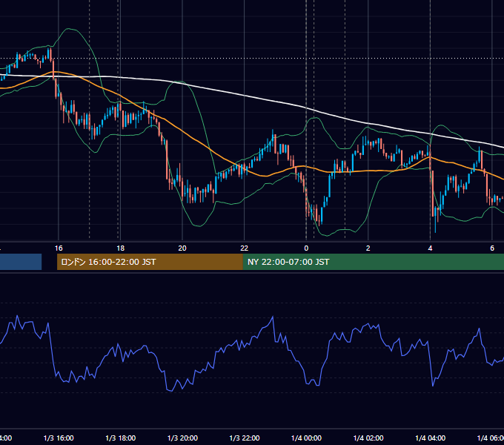This screenshot has height=445, width=504.
Task: Click the 1/3 16:00 date label
Action: 59,438
